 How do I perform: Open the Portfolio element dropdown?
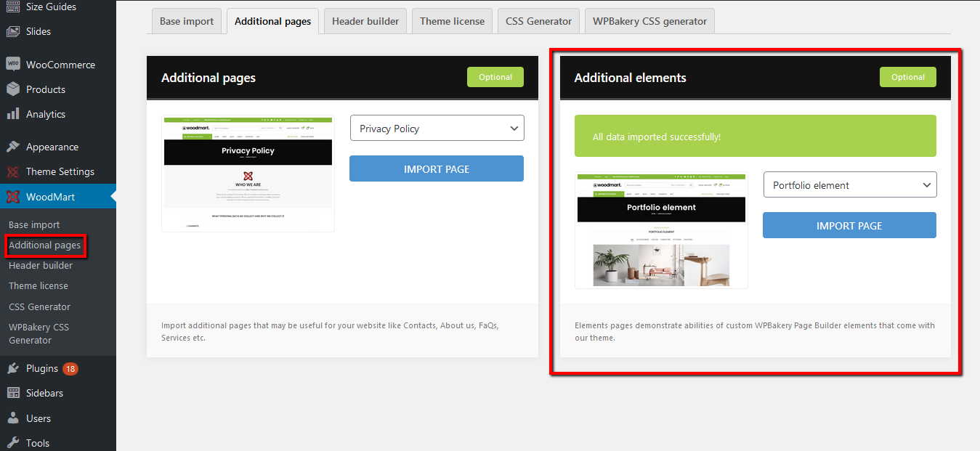[850, 185]
